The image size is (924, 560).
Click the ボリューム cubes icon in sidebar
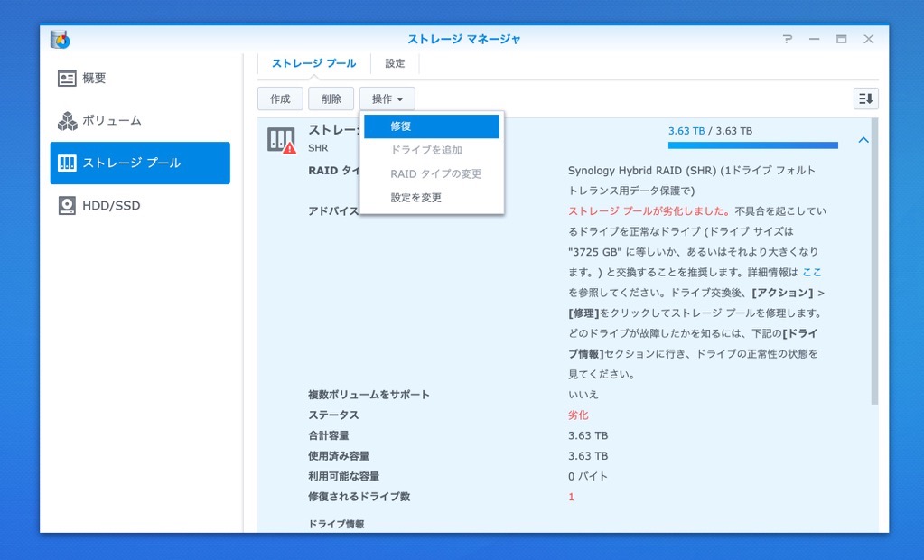(67, 121)
